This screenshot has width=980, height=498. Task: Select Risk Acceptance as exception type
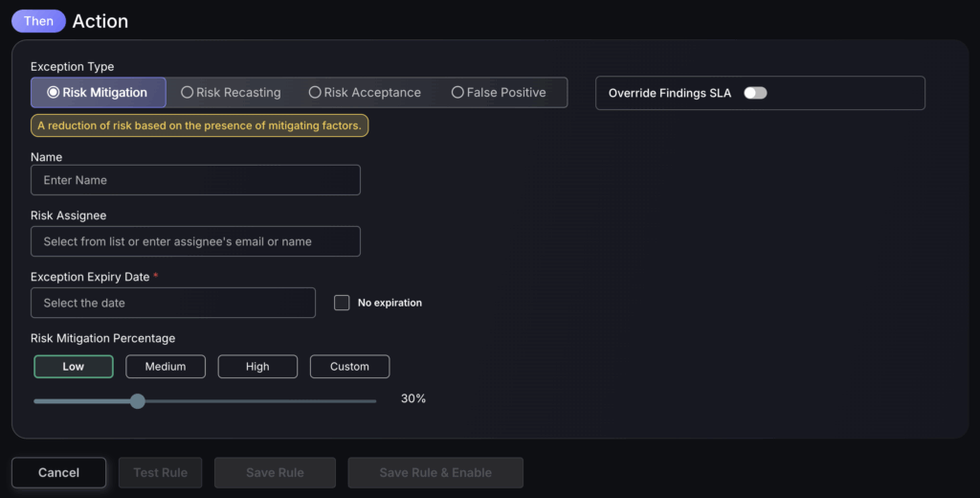[365, 93]
